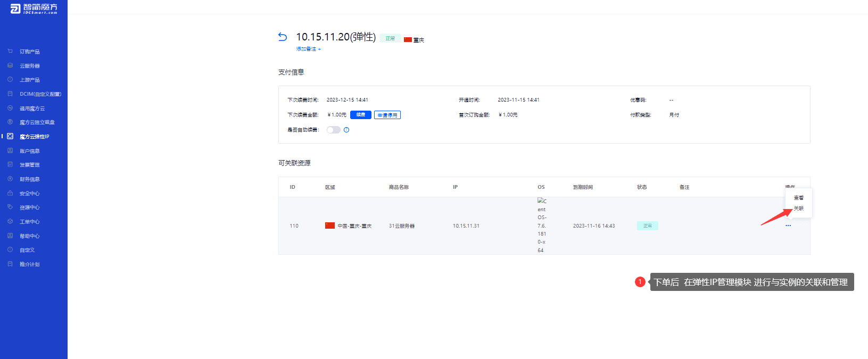The height and width of the screenshot is (359, 868).
Task: Click the expiry time 2023-11-16 14:43
Action: [594, 226]
